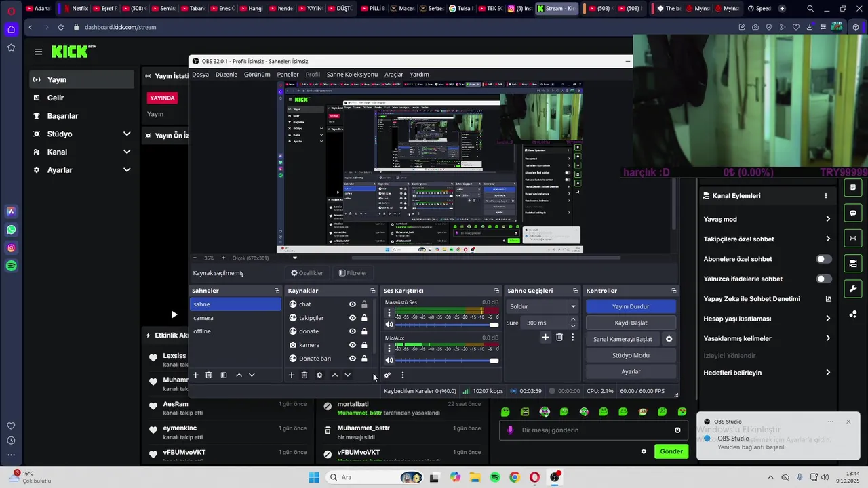
Task: Open OBS Düzenle menu
Action: point(226,75)
